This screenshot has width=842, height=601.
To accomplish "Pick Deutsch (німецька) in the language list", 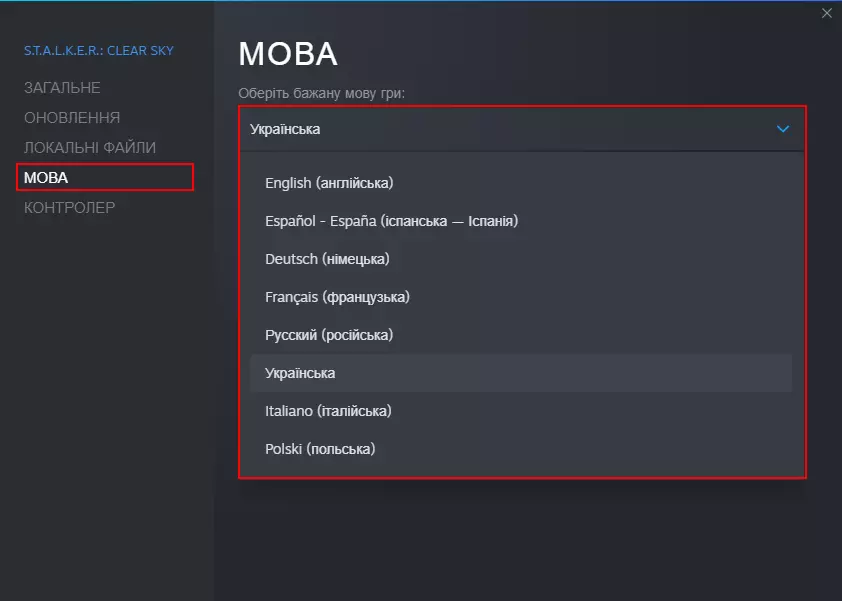I will click(327, 259).
